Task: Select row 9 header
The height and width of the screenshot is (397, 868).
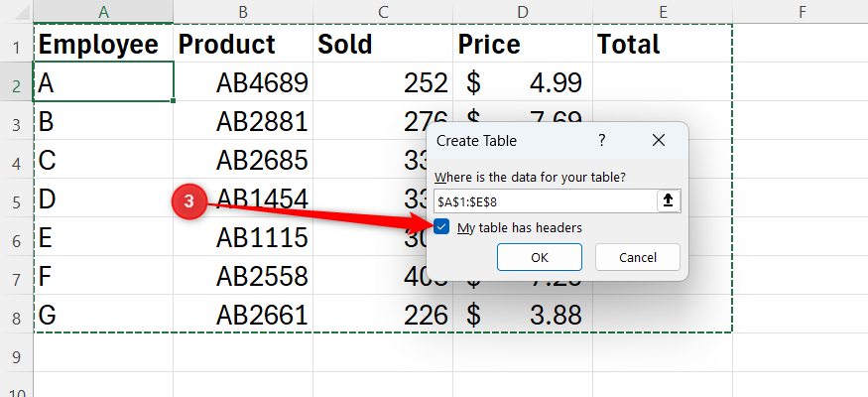Action: click(17, 352)
